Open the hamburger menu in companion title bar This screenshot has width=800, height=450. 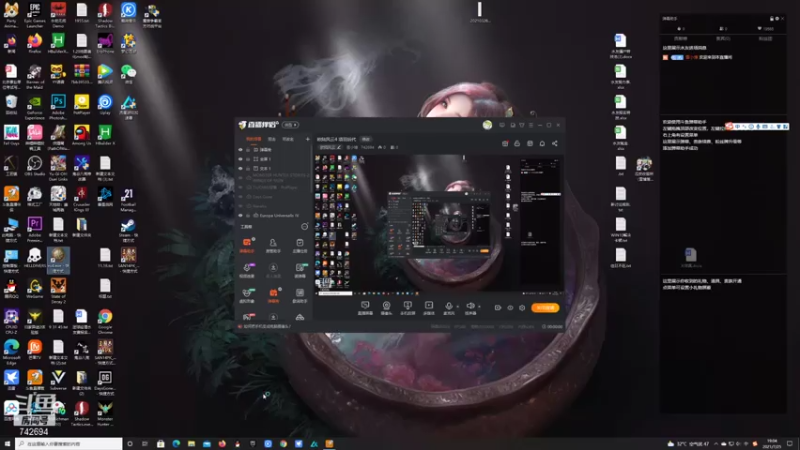531,125
